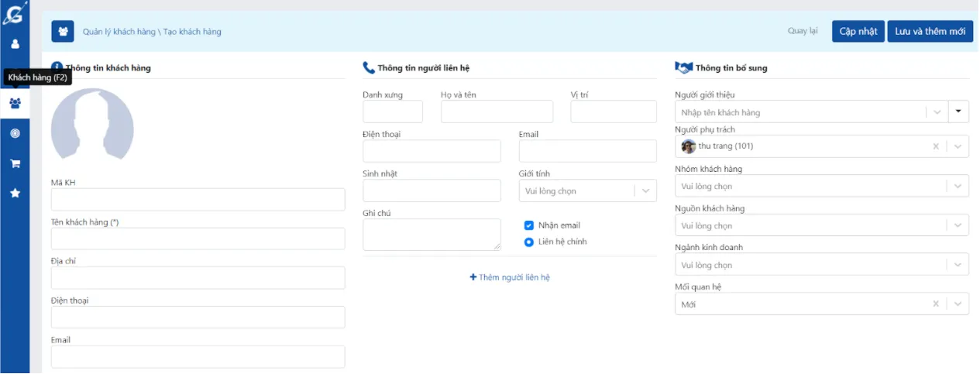
Task: Open the Giới tính dropdown
Action: [587, 190]
